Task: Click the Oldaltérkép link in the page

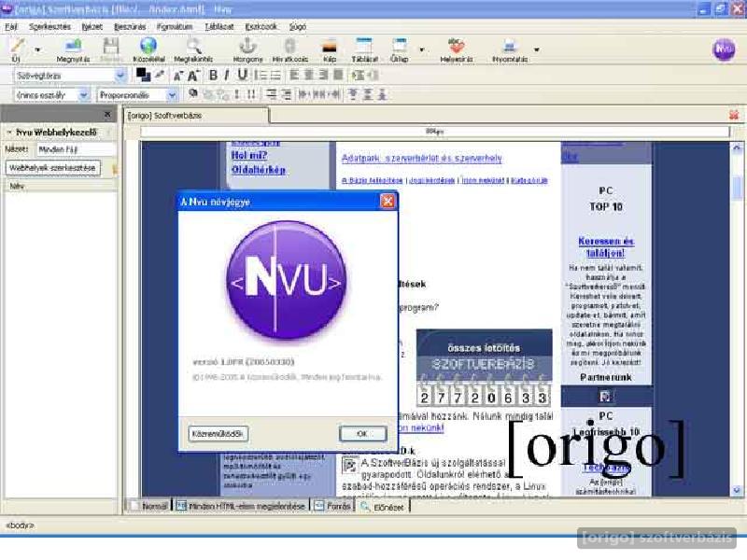Action: pos(259,170)
